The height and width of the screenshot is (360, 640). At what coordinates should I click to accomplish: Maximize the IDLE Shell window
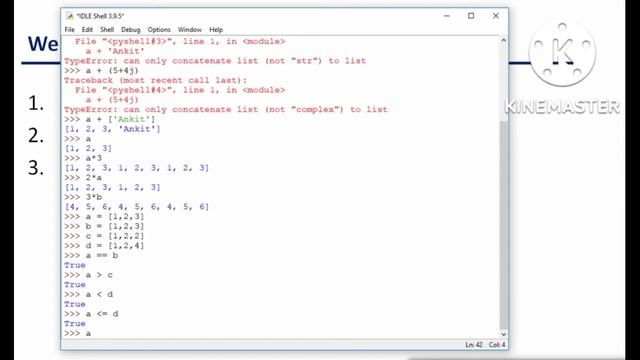click(471, 16)
